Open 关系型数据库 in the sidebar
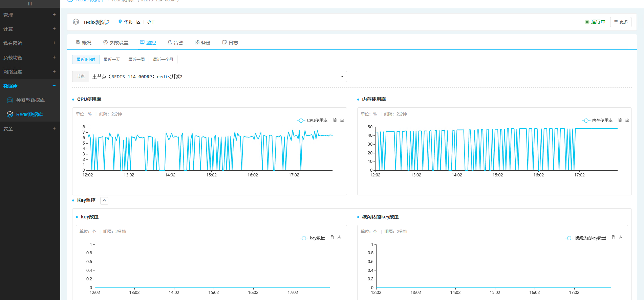The image size is (644, 300). [x=30, y=100]
